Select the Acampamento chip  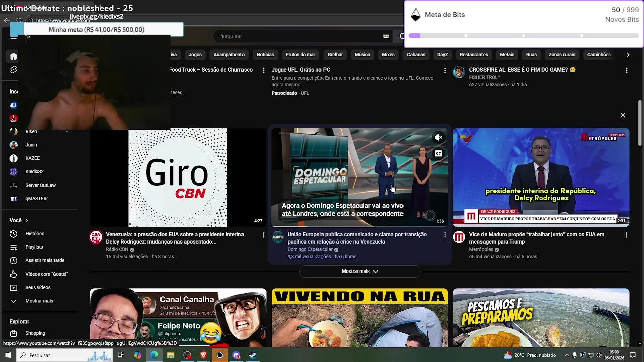click(x=229, y=55)
